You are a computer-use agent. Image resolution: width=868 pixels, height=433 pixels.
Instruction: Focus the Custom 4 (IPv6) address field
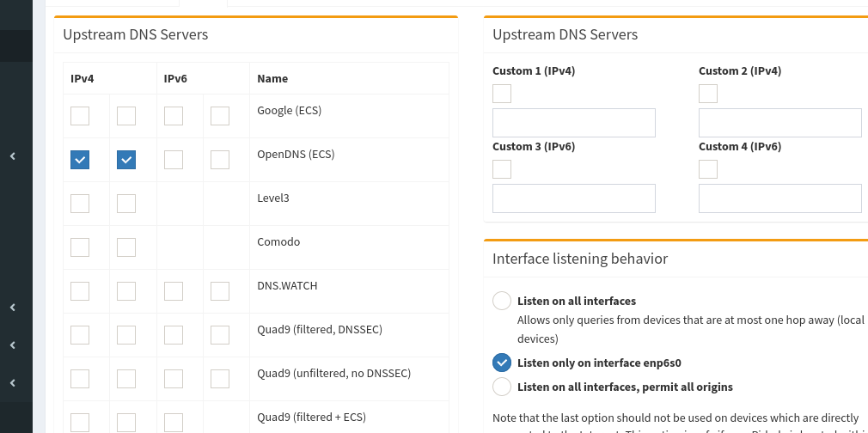[x=780, y=198]
